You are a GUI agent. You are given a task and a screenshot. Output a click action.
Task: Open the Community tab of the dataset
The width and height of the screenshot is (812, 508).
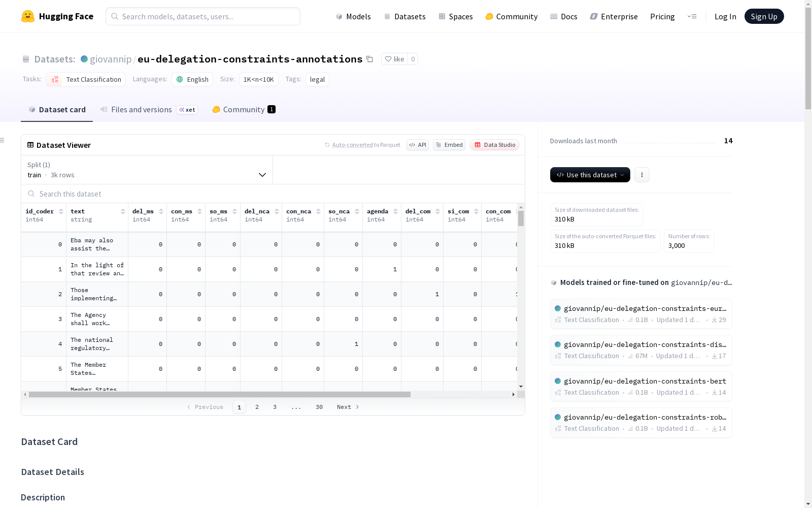click(x=244, y=110)
